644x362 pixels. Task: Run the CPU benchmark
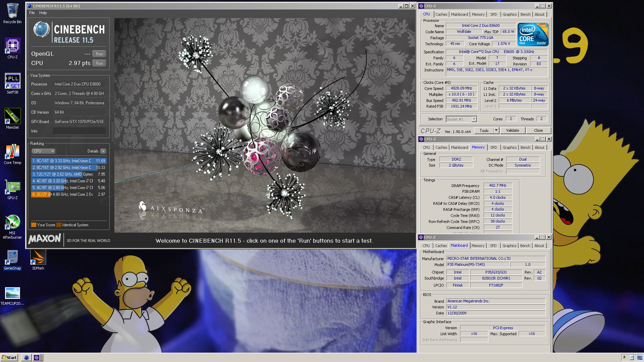(99, 63)
